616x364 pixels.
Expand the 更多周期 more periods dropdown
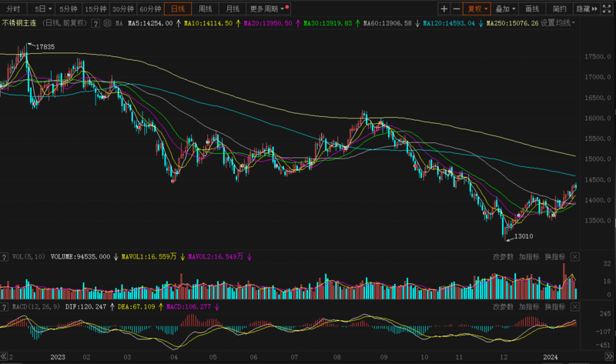(269, 9)
